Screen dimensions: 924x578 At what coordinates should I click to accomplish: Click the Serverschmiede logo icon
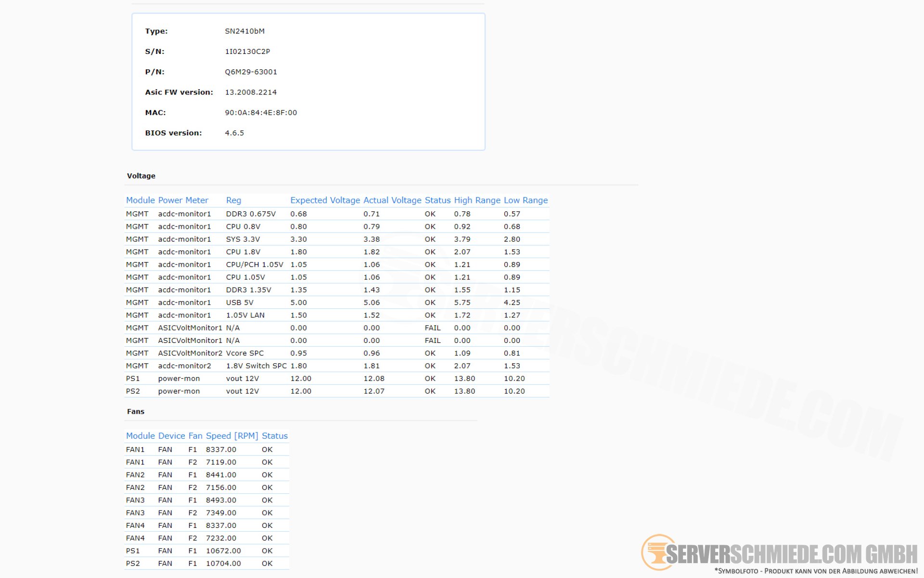pos(656,552)
